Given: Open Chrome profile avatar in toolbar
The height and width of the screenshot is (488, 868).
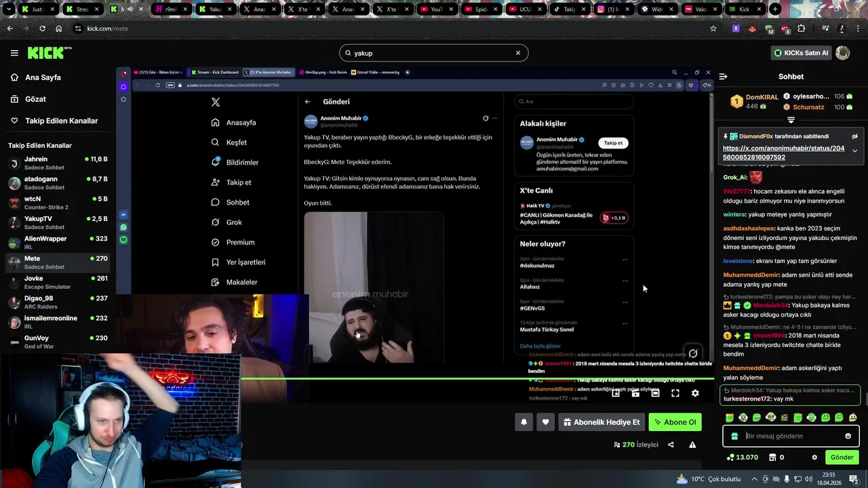Looking at the screenshot, I should 842,28.
